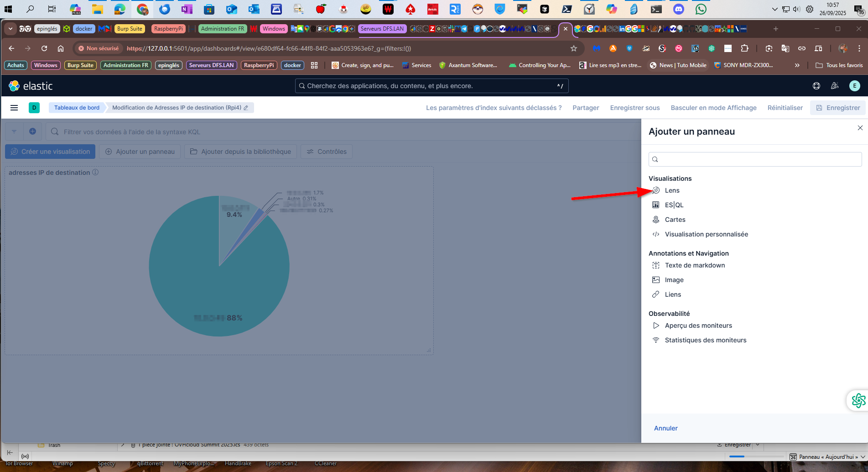The image size is (868, 472).
Task: Add a Liens links panel
Action: click(672, 294)
